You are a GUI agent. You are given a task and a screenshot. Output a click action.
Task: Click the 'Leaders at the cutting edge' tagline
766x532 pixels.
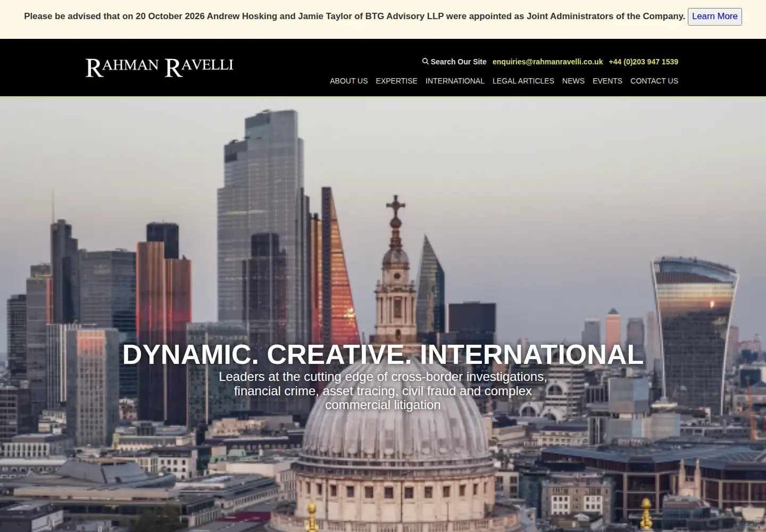[383, 390]
